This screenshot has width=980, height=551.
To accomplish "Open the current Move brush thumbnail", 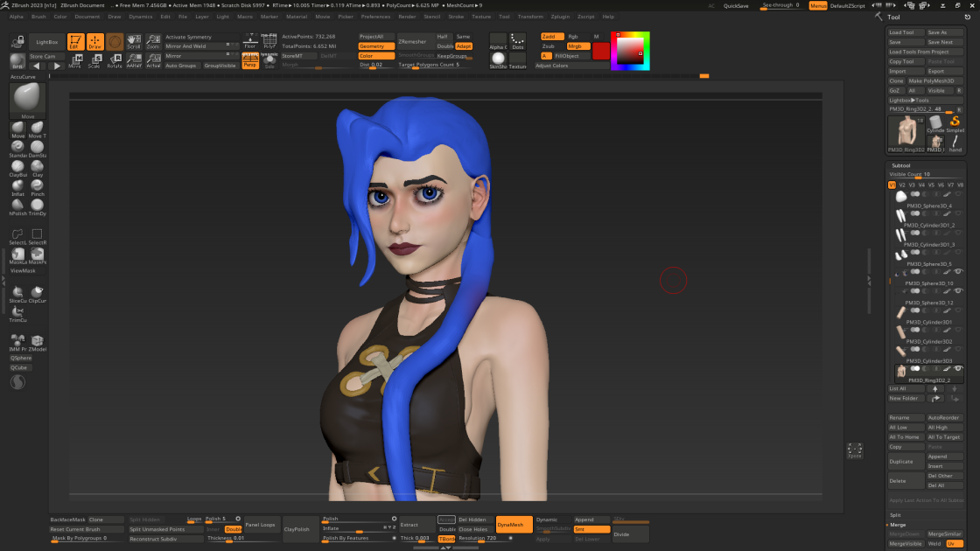I will [x=27, y=100].
